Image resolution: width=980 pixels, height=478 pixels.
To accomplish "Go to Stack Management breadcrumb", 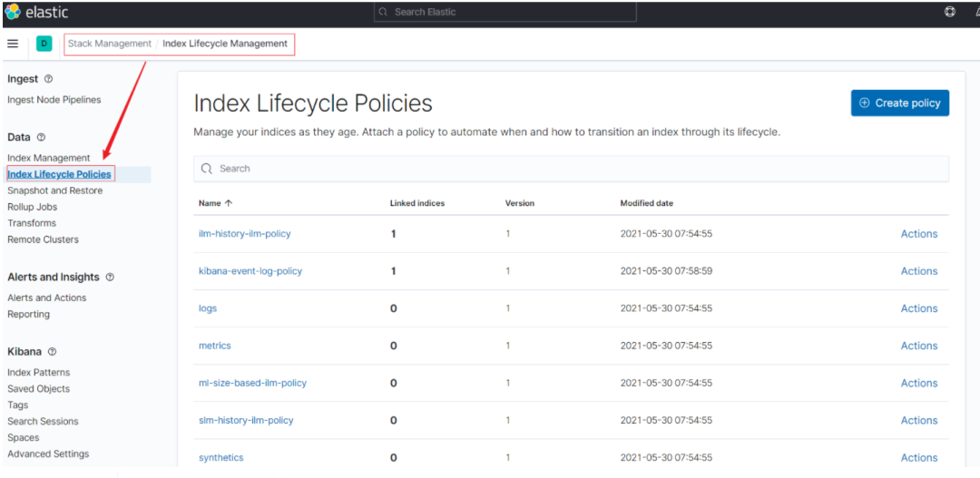I will click(x=110, y=44).
